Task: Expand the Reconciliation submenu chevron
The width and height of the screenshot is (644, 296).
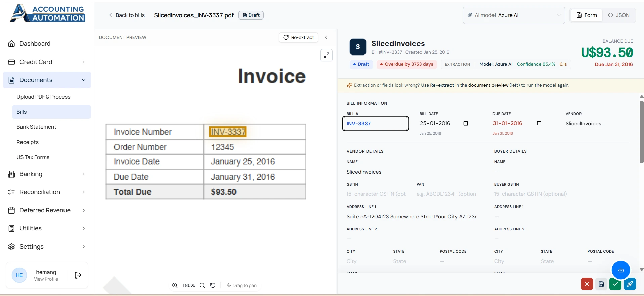Action: 84,192
